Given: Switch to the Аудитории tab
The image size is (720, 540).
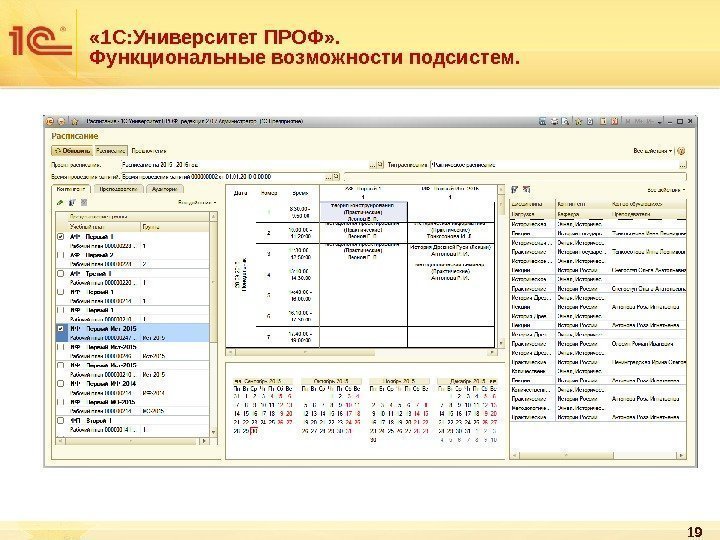Looking at the screenshot, I should [164, 189].
